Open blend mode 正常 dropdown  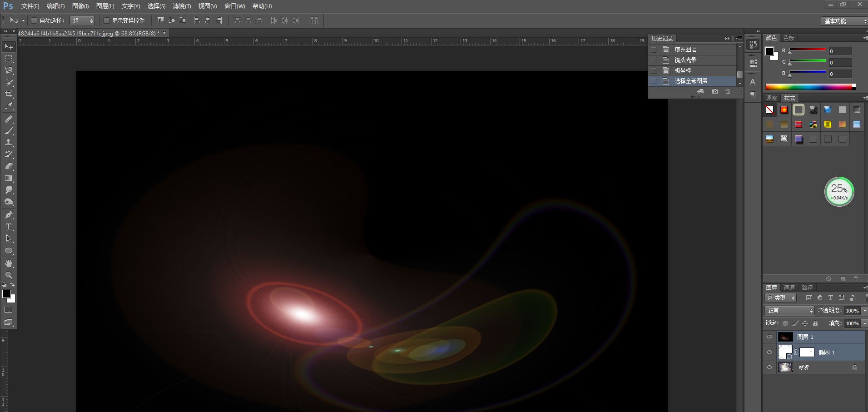[790, 310]
